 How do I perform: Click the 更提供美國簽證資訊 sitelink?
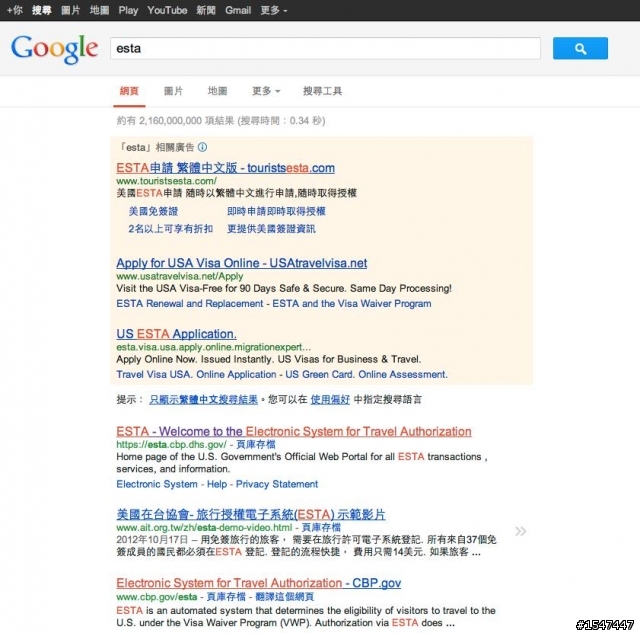pyautogui.click(x=271, y=229)
